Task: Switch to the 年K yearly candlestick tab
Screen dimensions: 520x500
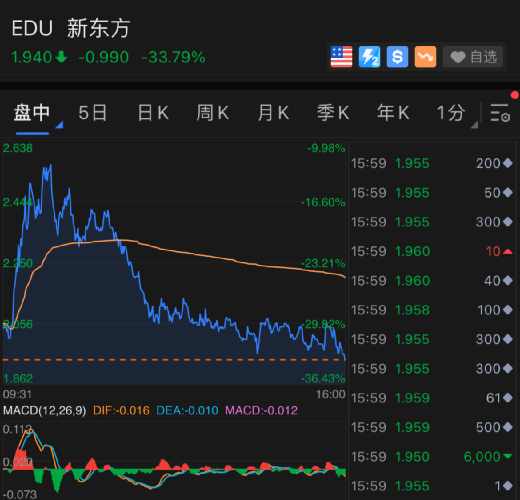Action: pyautogui.click(x=393, y=113)
